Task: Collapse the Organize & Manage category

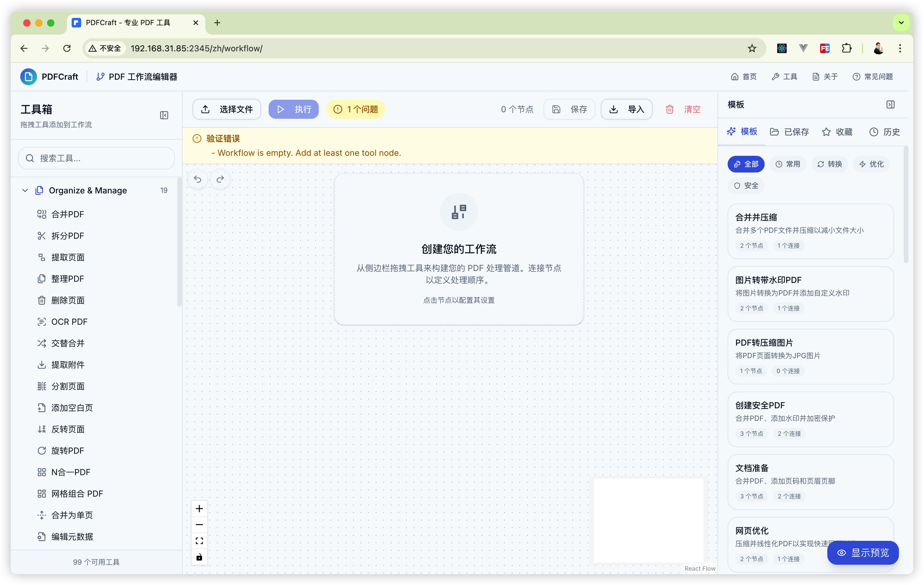Action: (25, 190)
